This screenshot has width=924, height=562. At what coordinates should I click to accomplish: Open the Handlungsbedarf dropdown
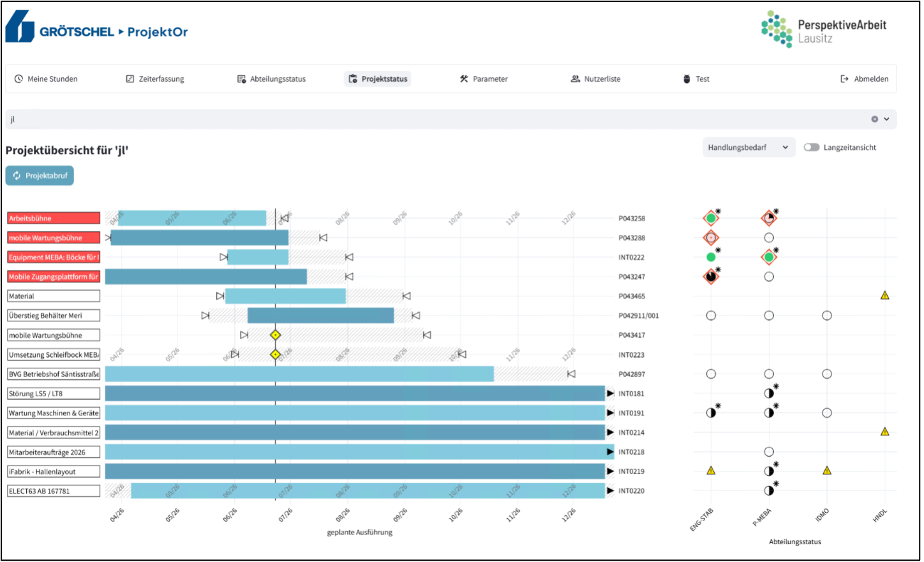[749, 148]
